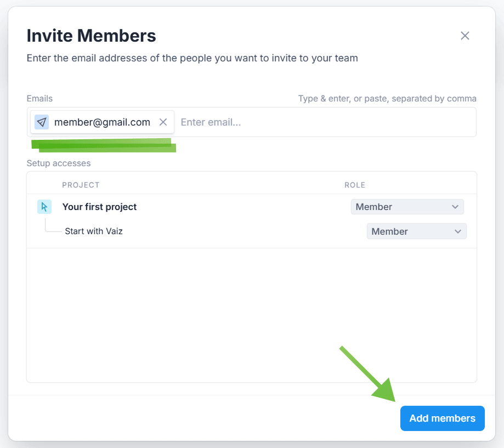The height and width of the screenshot is (448, 504).
Task: Click the ROLE column header
Action: point(355,185)
